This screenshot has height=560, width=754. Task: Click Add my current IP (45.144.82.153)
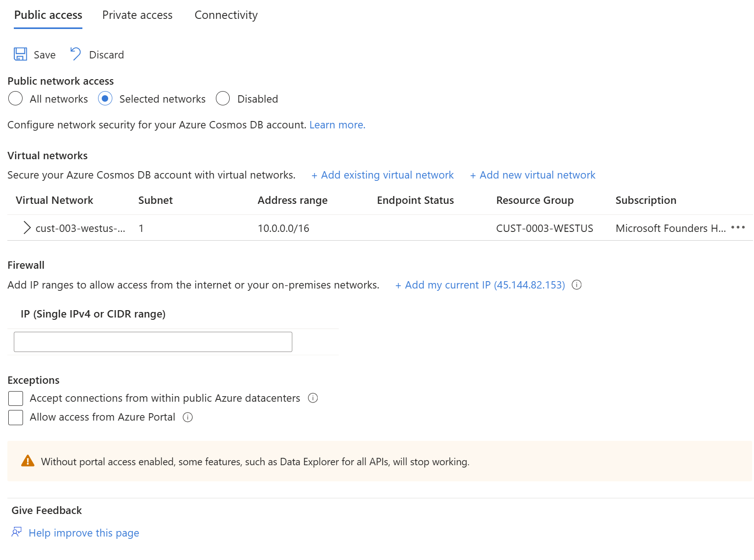(480, 285)
